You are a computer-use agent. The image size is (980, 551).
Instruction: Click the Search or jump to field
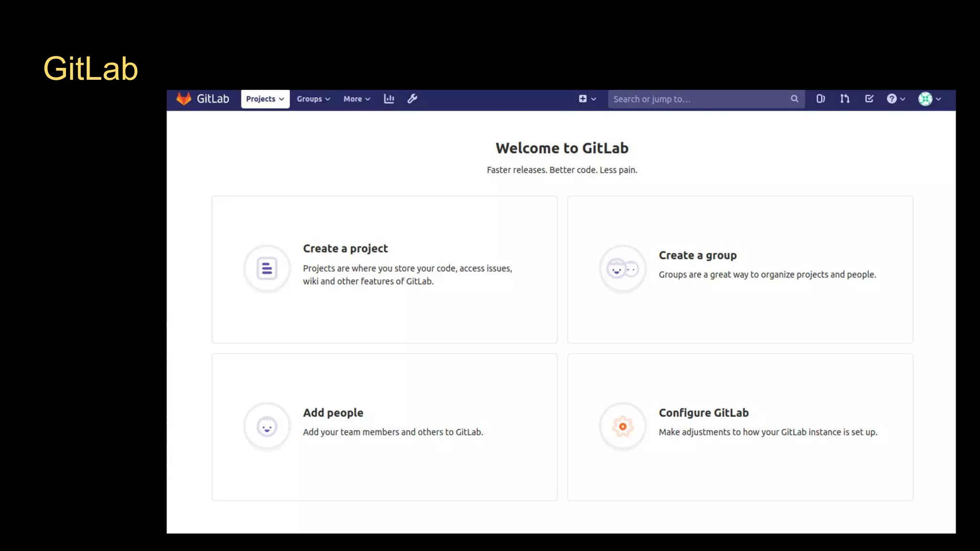tap(706, 99)
